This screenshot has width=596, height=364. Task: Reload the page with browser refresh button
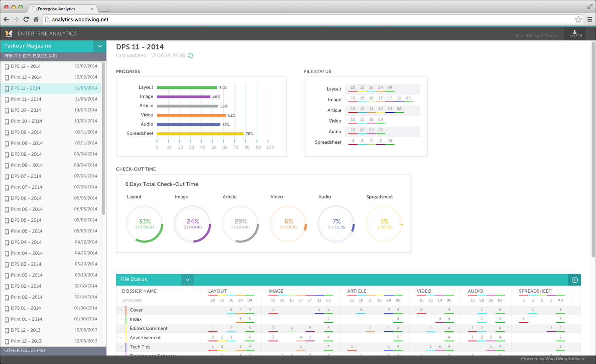coord(26,20)
